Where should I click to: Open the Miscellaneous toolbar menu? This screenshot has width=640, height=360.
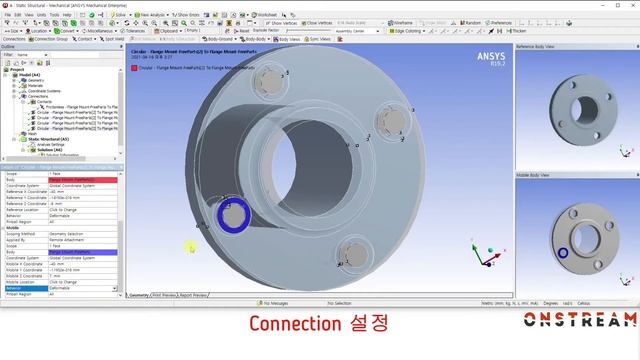pos(100,31)
